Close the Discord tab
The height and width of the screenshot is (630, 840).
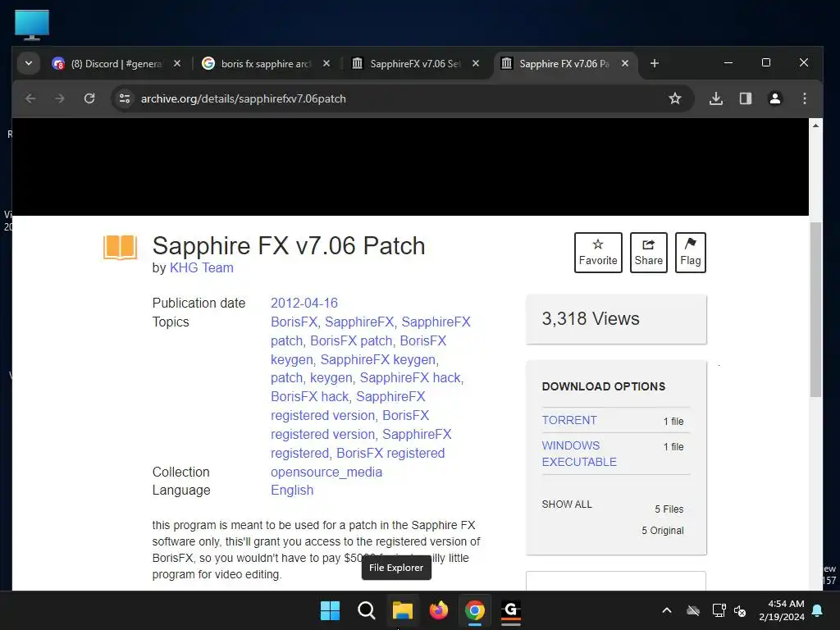[x=177, y=63]
